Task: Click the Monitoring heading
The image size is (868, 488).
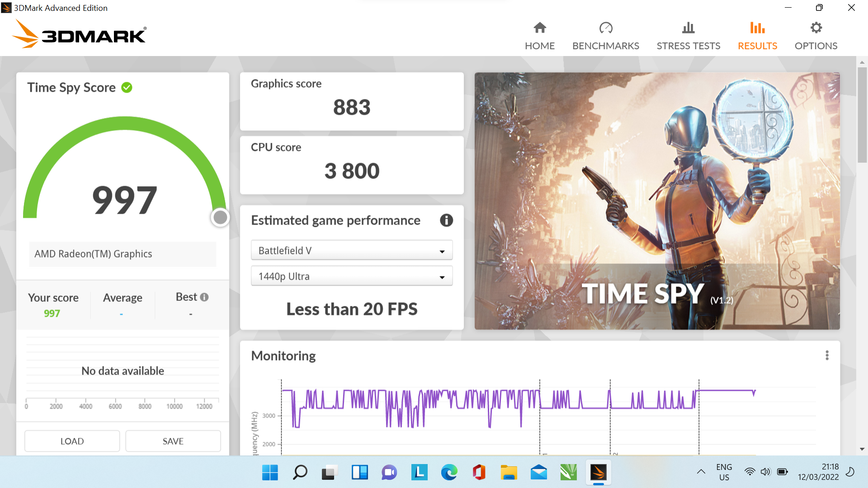Action: 283,356
